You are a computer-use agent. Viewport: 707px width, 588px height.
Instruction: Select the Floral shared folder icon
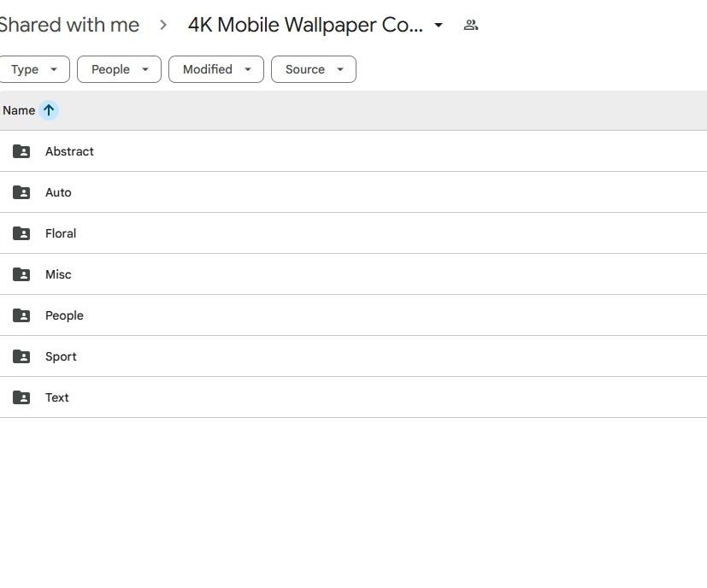click(21, 233)
